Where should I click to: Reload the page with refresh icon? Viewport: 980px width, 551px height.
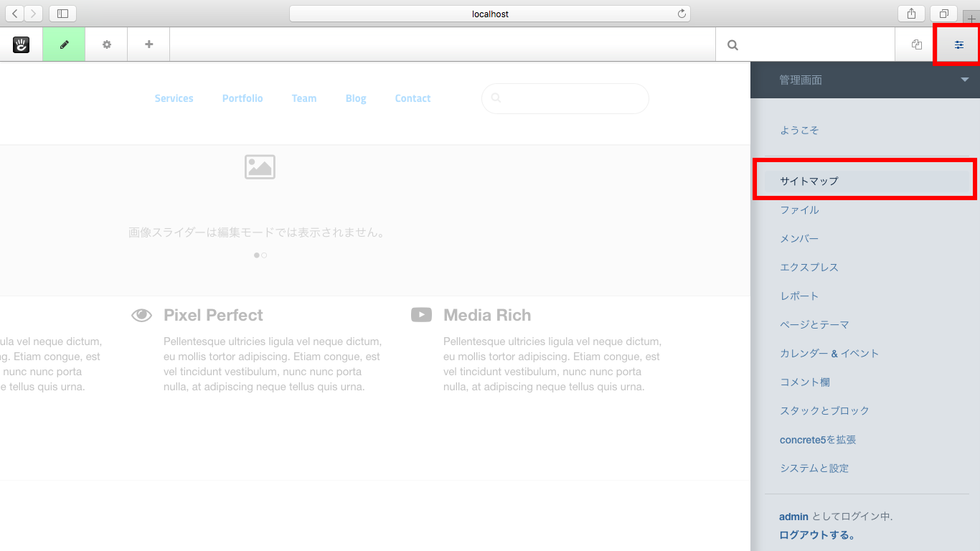[682, 14]
